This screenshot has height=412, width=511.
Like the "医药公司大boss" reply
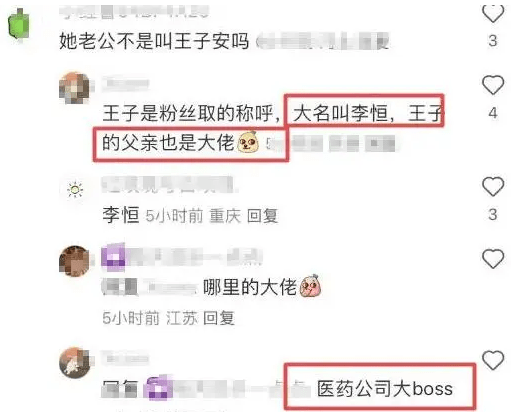[x=493, y=360]
